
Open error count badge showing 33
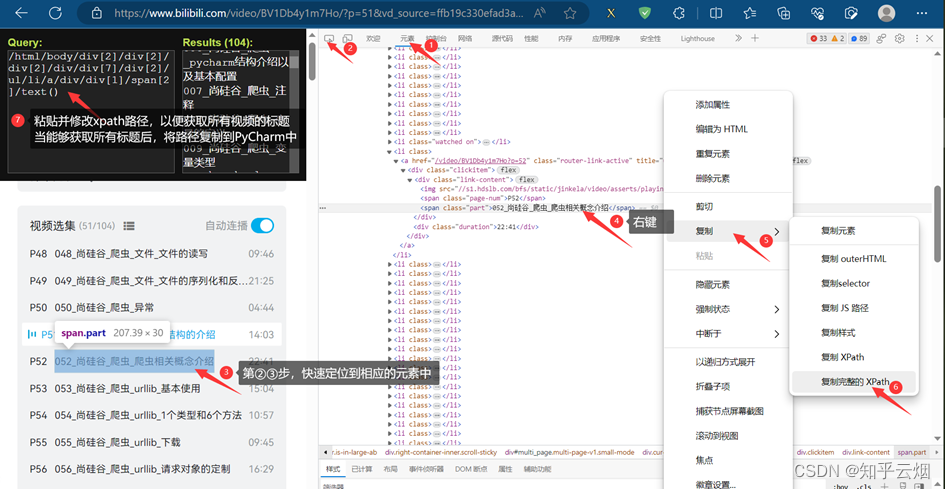[x=818, y=38]
